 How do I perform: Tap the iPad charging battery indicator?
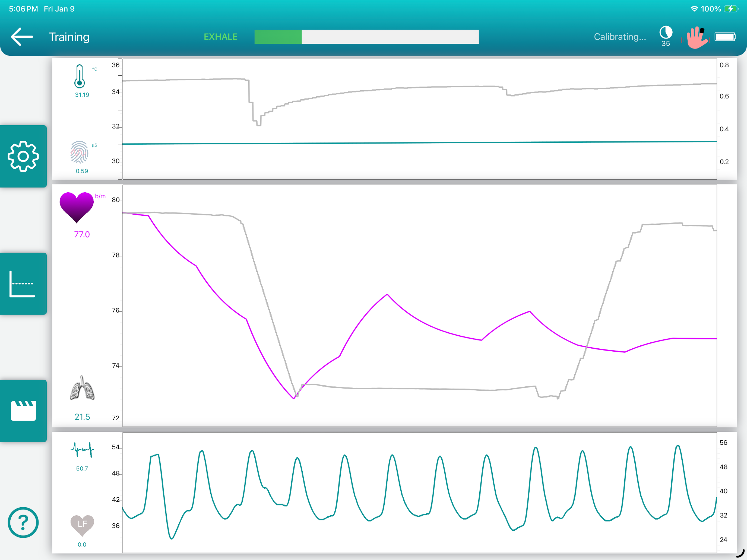731,9
